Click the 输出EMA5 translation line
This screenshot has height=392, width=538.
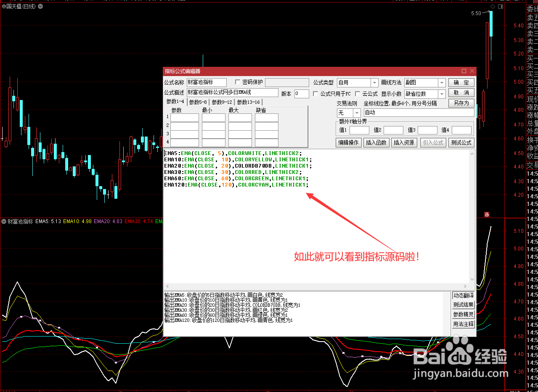click(223, 295)
